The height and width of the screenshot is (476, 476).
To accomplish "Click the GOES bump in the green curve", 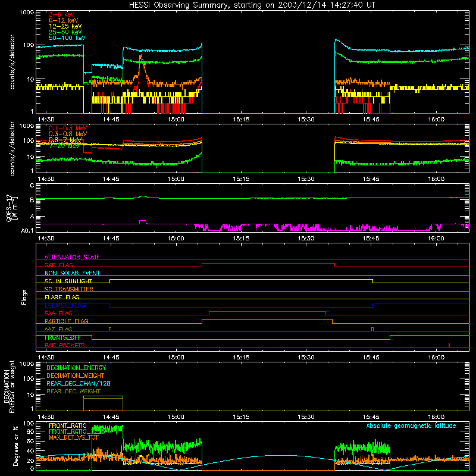I will tap(143, 196).
